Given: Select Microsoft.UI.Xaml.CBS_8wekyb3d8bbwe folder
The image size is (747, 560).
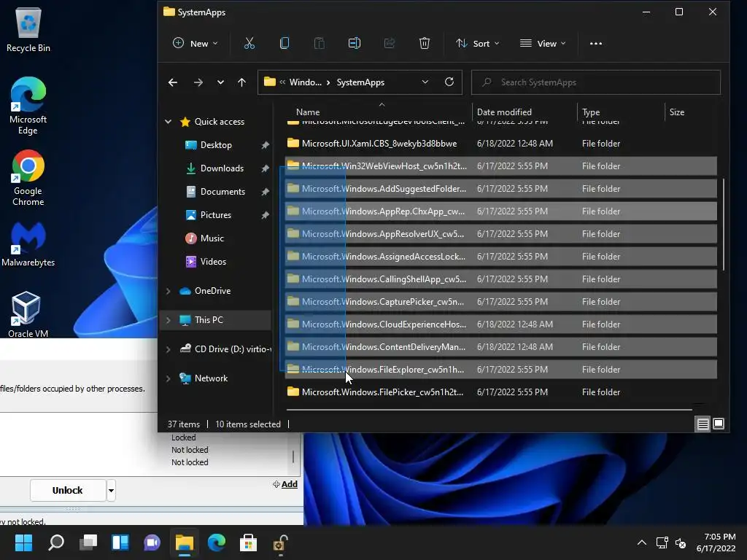Looking at the screenshot, I should [500, 144].
